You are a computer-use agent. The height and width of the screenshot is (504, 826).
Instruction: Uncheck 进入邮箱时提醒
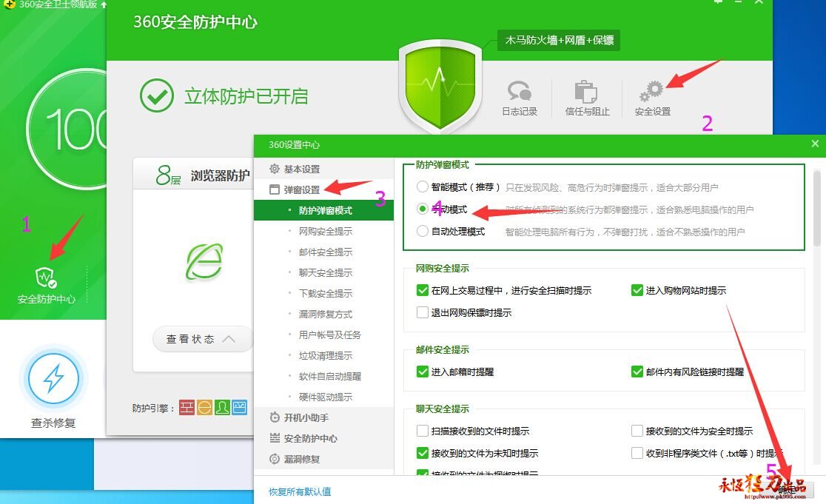tap(423, 372)
